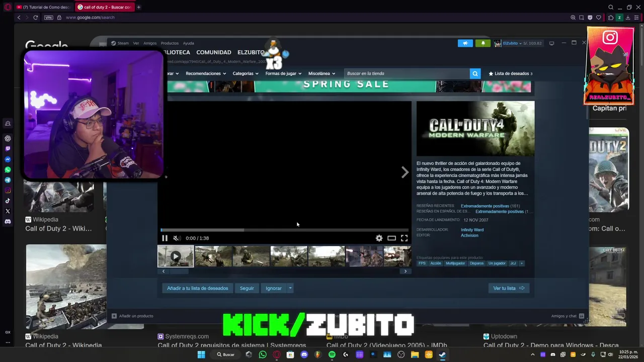Screen dimensions: 644x362
Task: Open Twitch in the Opera sidebar
Action: tap(8, 149)
